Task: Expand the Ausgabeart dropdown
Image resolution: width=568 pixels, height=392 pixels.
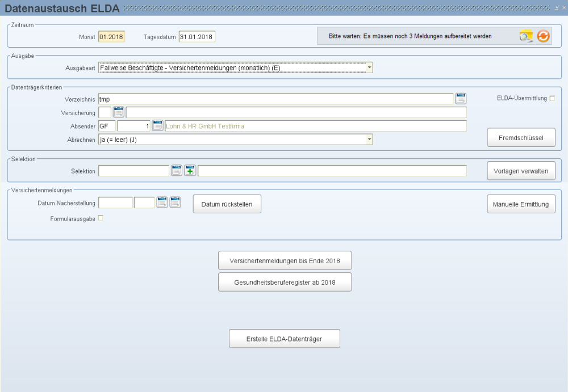Action: click(369, 68)
